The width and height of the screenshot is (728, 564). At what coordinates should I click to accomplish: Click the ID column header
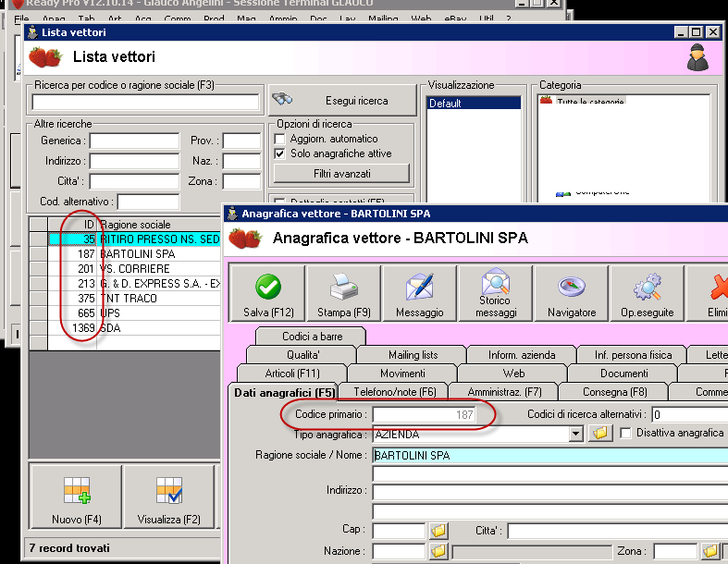tap(72, 225)
